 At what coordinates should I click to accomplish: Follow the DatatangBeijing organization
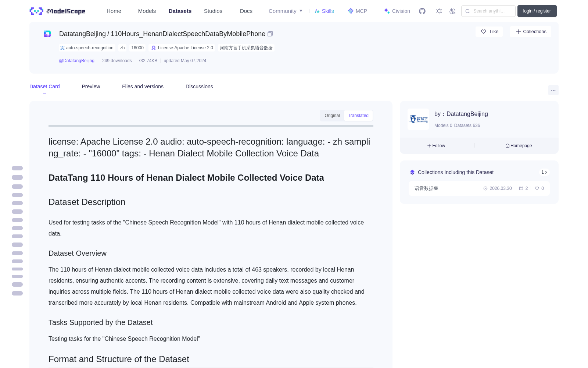click(436, 146)
